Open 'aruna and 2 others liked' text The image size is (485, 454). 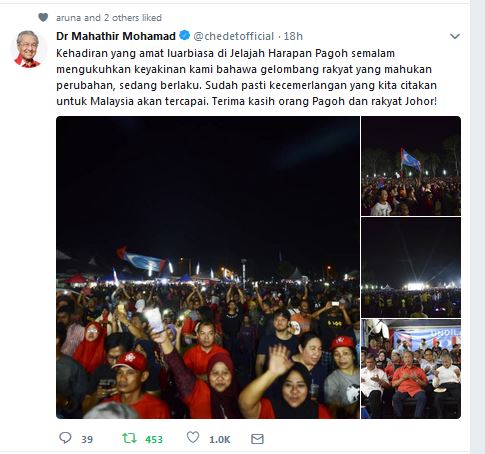click(109, 17)
